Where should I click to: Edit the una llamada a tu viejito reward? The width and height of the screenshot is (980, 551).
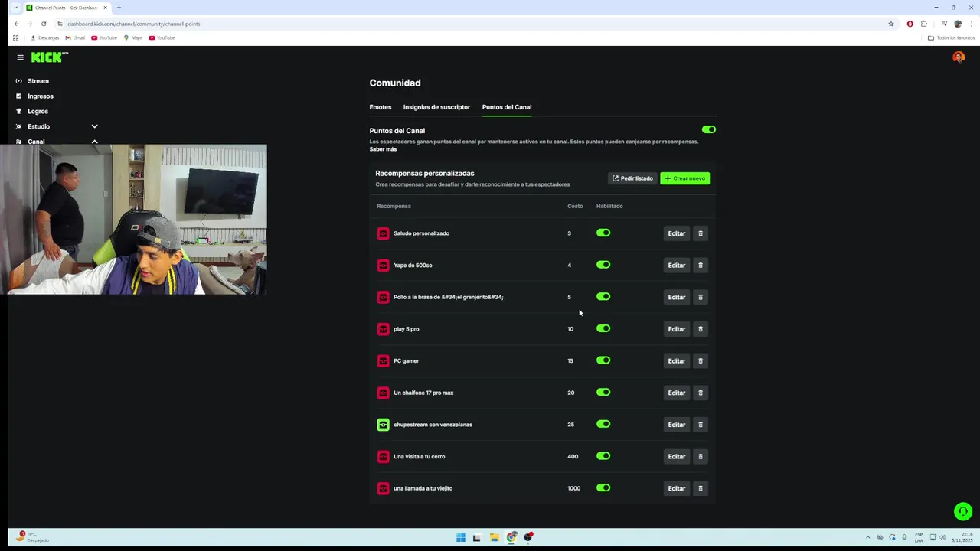[677, 488]
